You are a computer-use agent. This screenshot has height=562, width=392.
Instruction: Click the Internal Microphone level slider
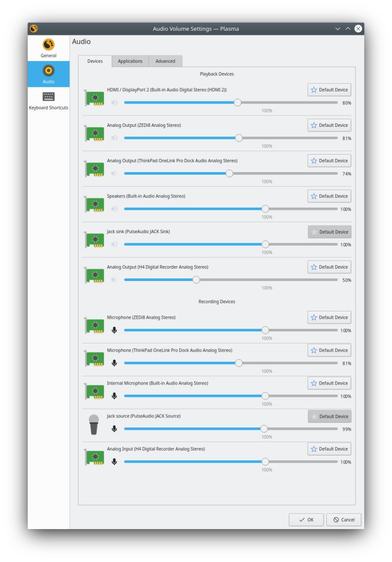[231, 396]
